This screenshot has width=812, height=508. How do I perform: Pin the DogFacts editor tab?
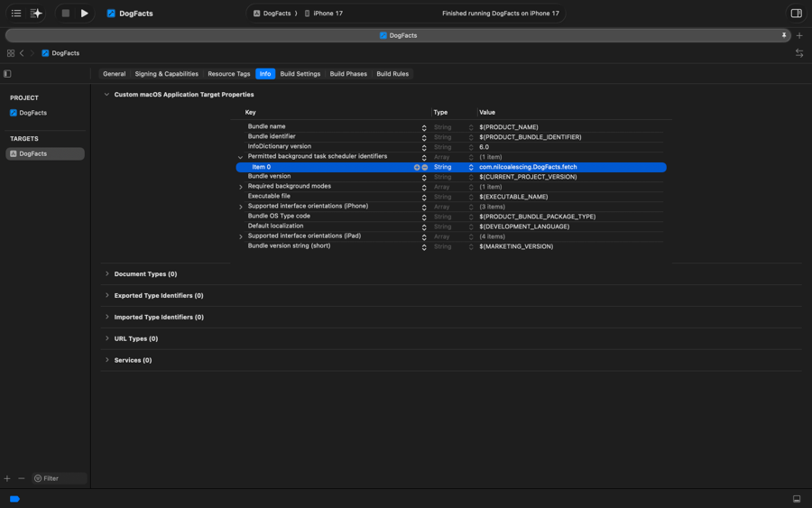click(x=783, y=35)
